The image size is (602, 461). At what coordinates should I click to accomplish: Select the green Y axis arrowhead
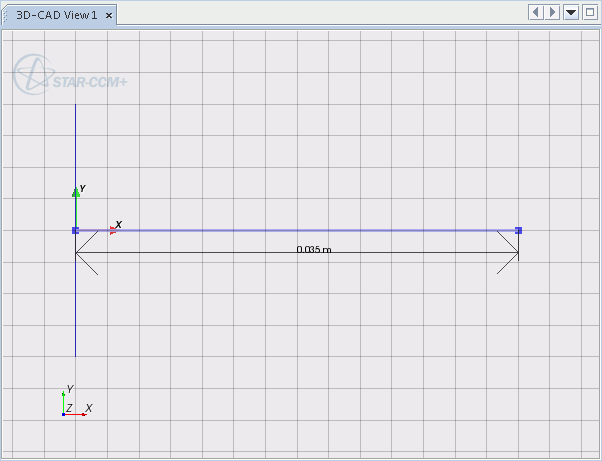pos(76,192)
